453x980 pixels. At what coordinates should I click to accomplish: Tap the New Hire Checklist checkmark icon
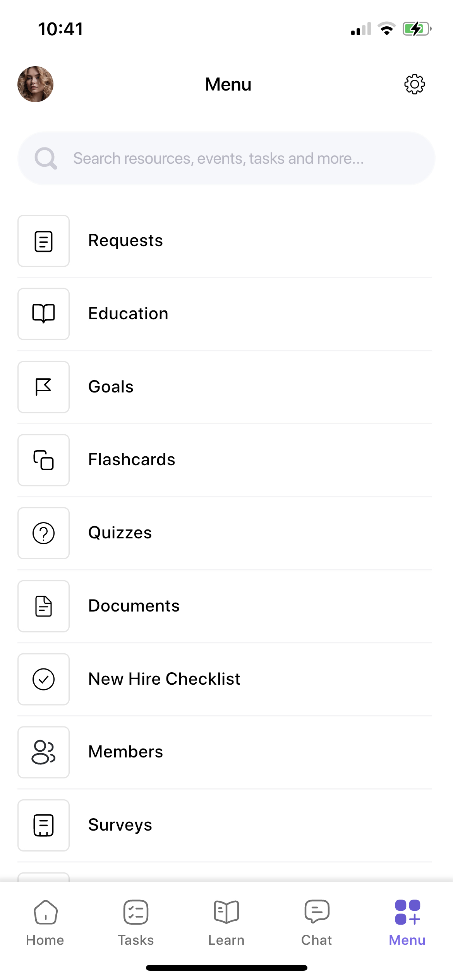[43, 679]
